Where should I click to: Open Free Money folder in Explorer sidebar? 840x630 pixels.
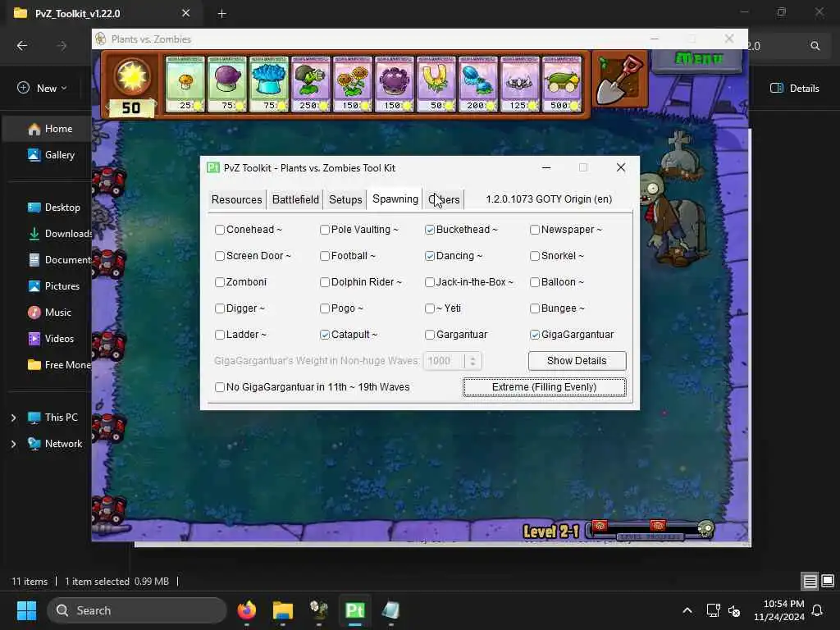click(x=59, y=365)
